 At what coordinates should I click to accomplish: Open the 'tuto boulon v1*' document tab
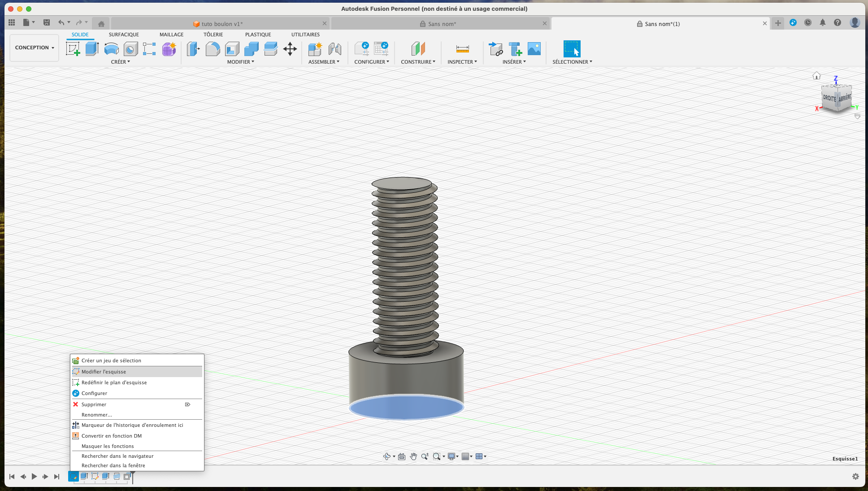(220, 24)
